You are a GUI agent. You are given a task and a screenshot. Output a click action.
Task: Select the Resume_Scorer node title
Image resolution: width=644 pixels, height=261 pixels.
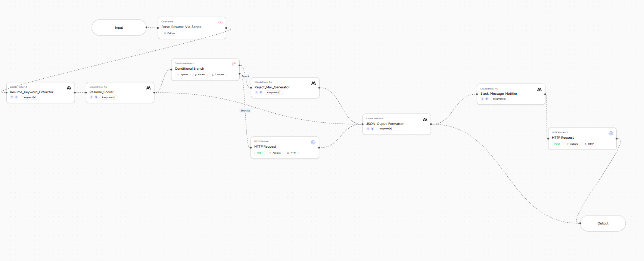pyautogui.click(x=102, y=92)
